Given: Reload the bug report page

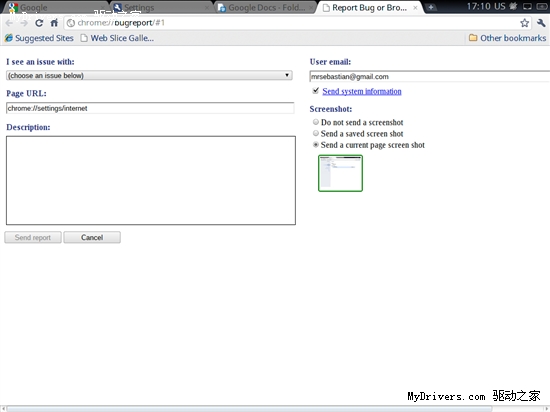Looking at the screenshot, I should coord(39,23).
